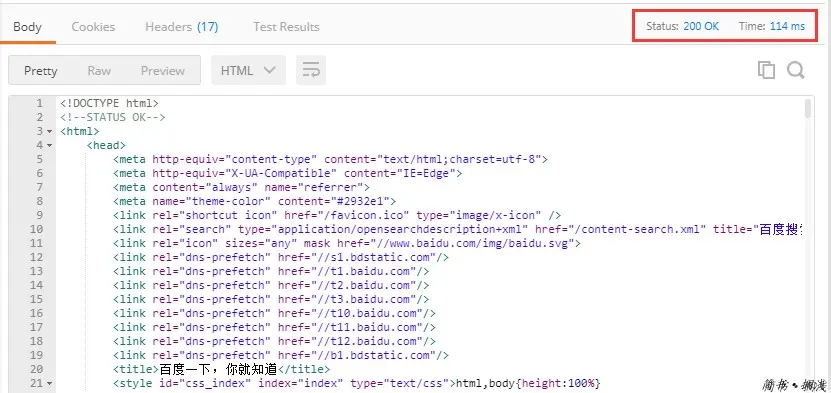The height and width of the screenshot is (393, 831).
Task: Click the content-search.xml link line
Action: point(459,229)
